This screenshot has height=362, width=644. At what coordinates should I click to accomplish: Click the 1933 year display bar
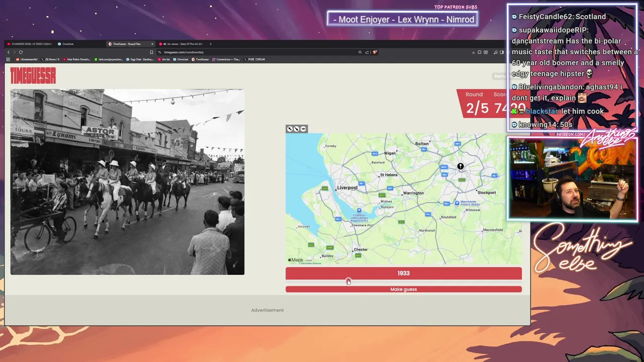404,273
